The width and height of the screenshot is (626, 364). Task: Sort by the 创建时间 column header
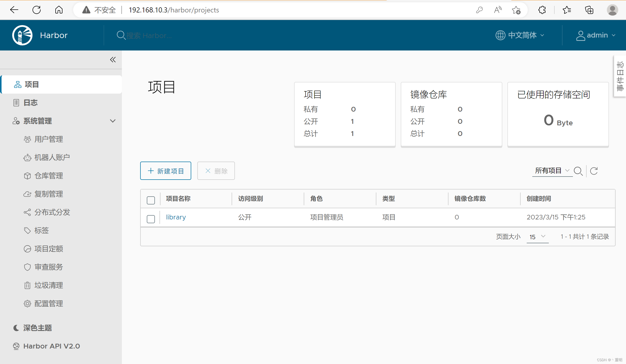click(x=539, y=199)
